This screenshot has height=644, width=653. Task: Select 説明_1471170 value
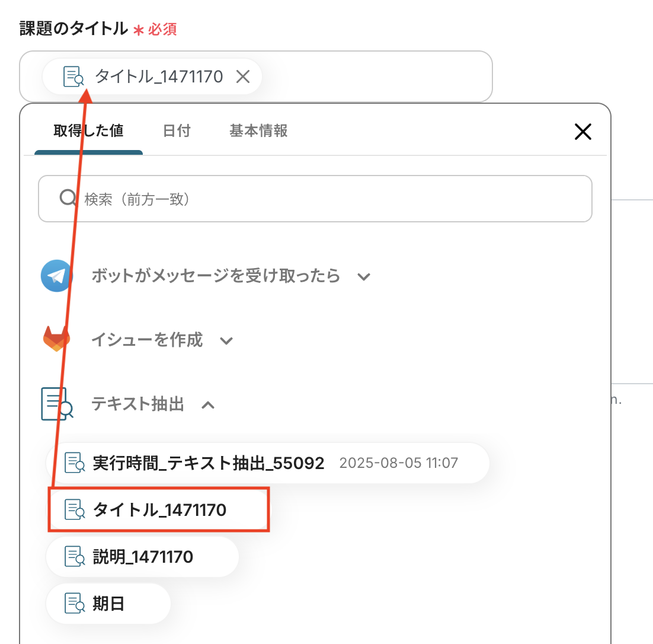pos(142,556)
